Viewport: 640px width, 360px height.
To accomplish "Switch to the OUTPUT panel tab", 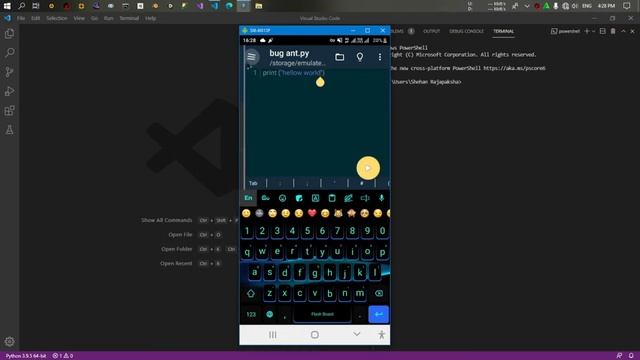I will (x=431, y=31).
